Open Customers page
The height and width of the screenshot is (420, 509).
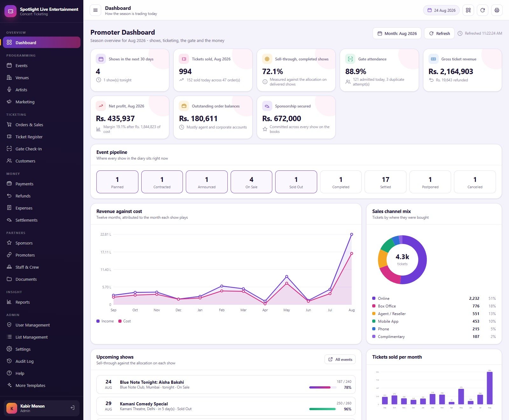[42, 161]
